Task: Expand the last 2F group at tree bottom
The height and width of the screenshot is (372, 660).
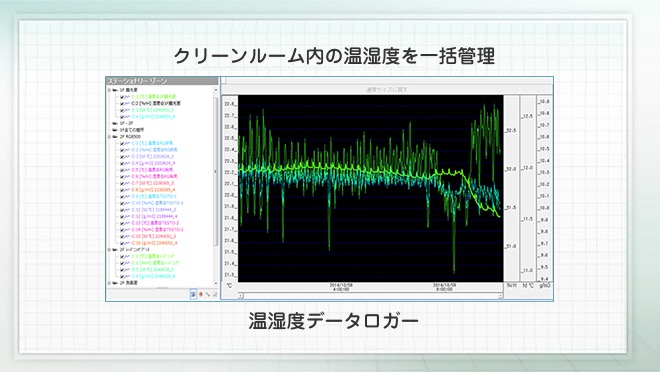Action: [109, 283]
